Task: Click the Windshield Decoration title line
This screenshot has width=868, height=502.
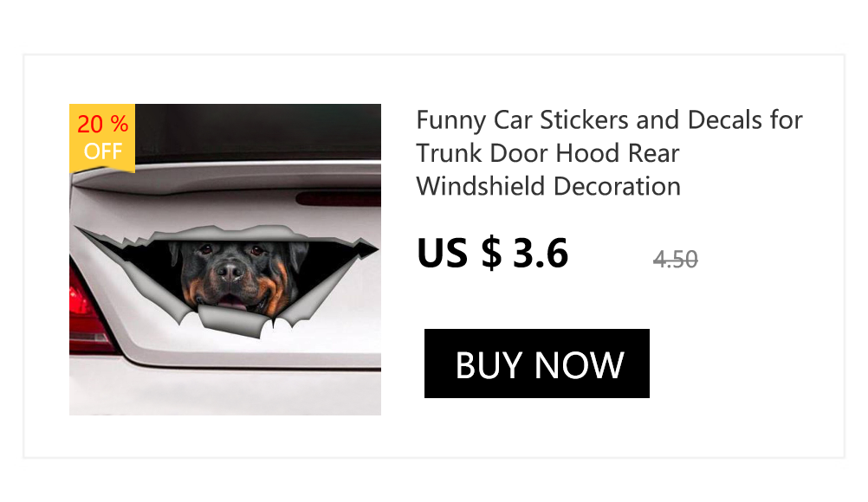Action: [548, 186]
